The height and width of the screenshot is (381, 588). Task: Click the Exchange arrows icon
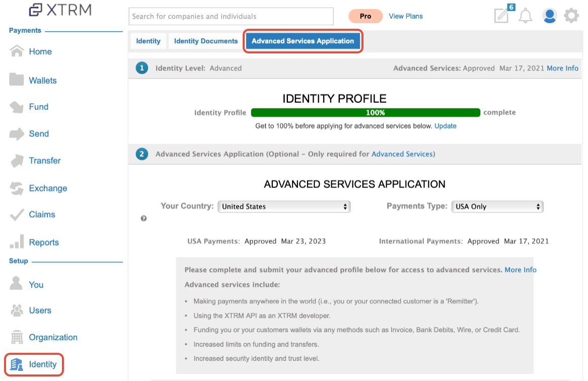17,188
